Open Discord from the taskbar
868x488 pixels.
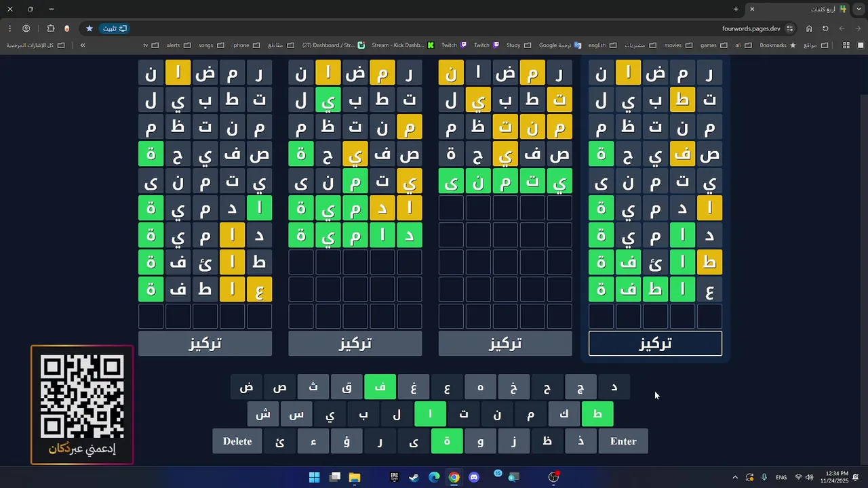point(474,477)
